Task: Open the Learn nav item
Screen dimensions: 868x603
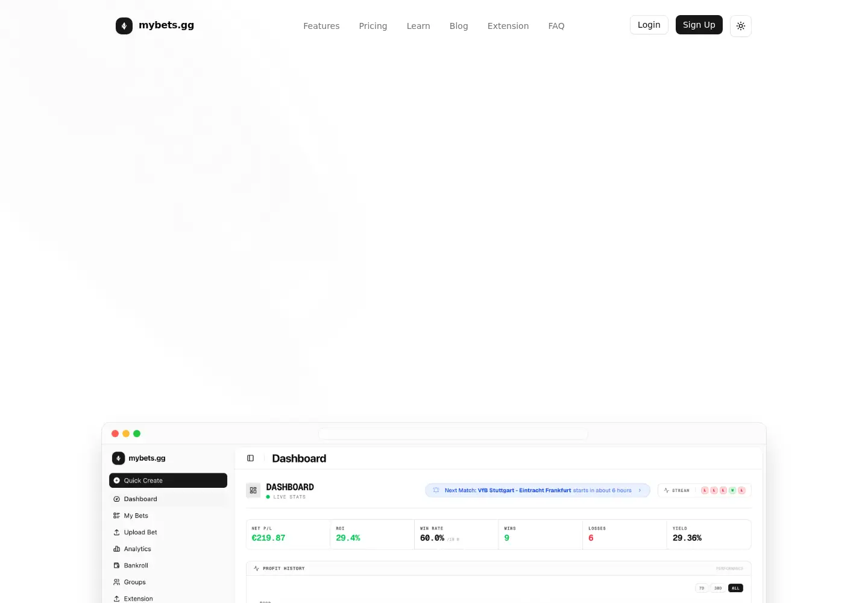Action: (418, 26)
